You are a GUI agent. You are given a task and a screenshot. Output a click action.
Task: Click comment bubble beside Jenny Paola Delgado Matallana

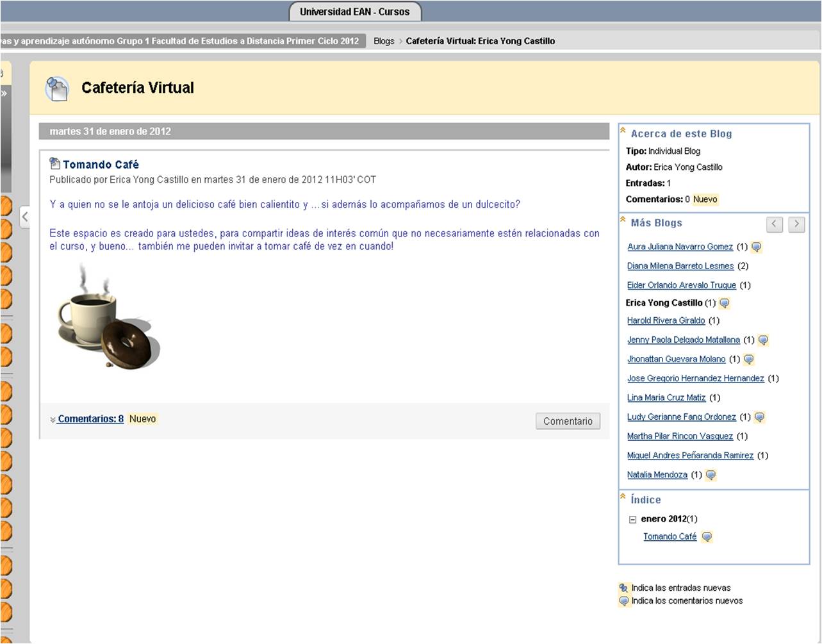[x=763, y=340]
